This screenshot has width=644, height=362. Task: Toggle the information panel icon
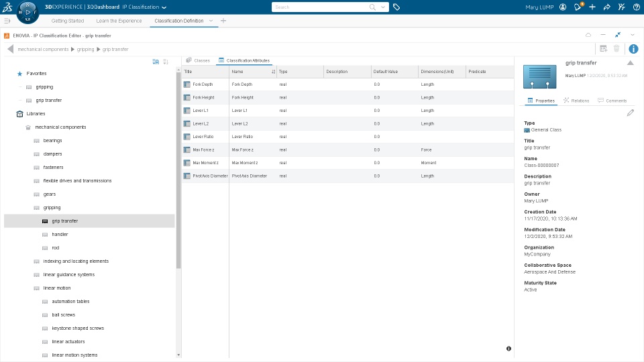pyautogui.click(x=633, y=49)
